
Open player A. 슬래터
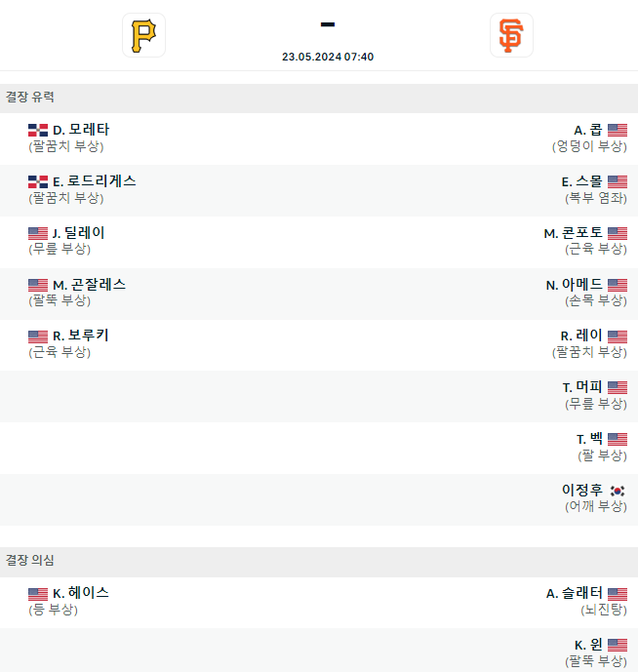(575, 594)
